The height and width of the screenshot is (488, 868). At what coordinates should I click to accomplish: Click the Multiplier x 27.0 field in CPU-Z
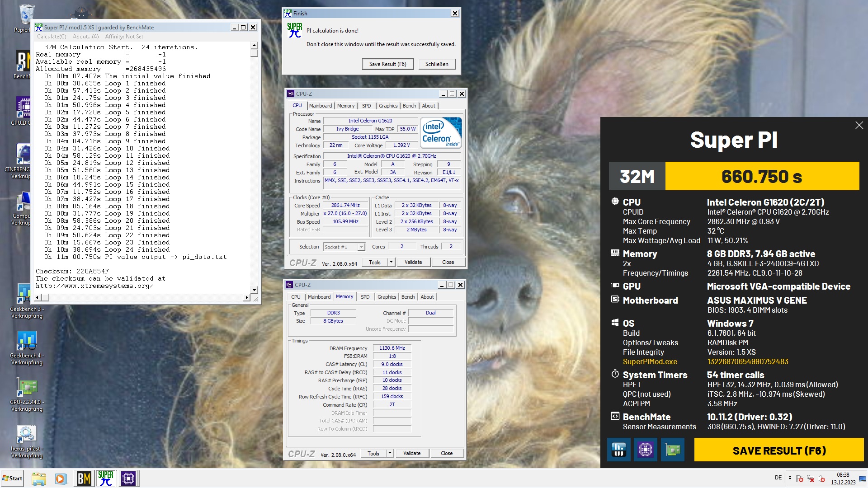(x=345, y=213)
